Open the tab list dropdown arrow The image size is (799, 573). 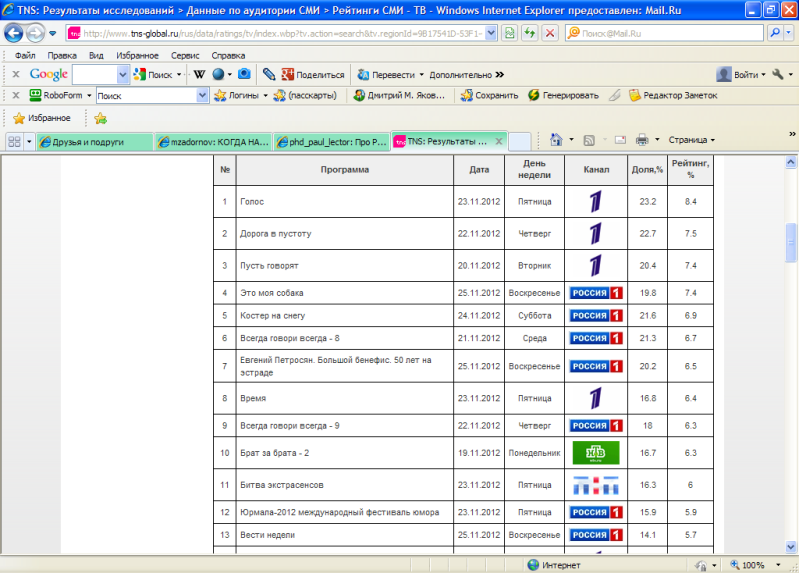[x=29, y=142]
